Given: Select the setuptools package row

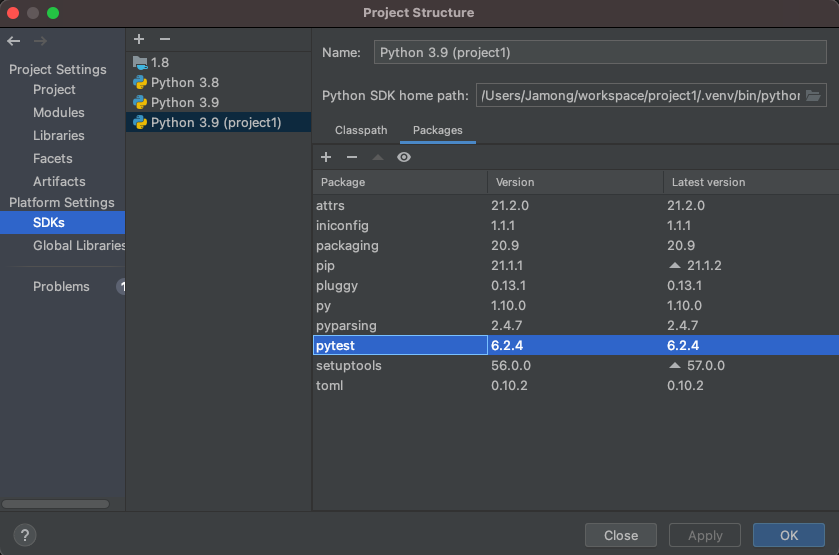Looking at the screenshot, I should click(576, 366).
